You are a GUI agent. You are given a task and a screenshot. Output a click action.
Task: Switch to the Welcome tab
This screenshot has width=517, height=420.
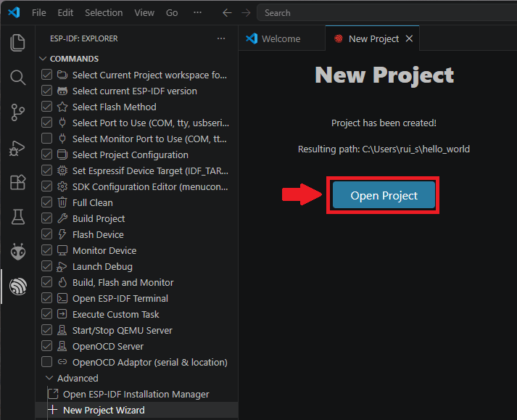pos(281,38)
